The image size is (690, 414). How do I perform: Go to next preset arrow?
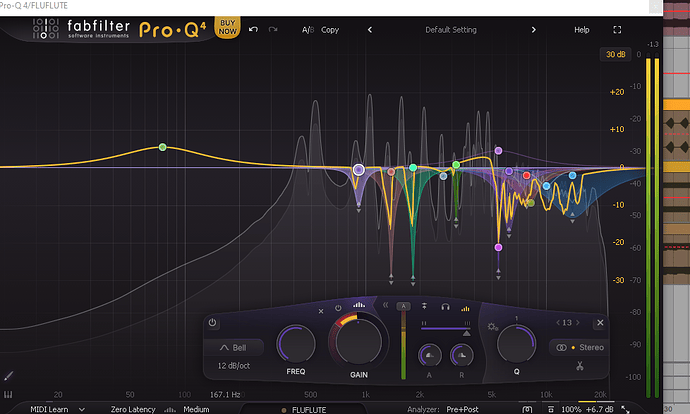point(533,30)
